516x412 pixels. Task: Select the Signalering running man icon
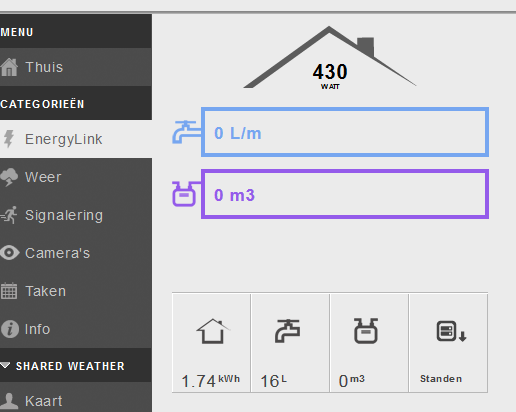[9, 215]
